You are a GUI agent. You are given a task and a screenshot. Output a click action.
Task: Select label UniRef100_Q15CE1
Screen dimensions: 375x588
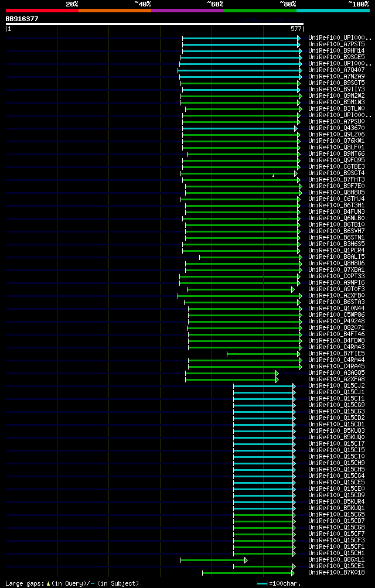pyautogui.click(x=336, y=566)
